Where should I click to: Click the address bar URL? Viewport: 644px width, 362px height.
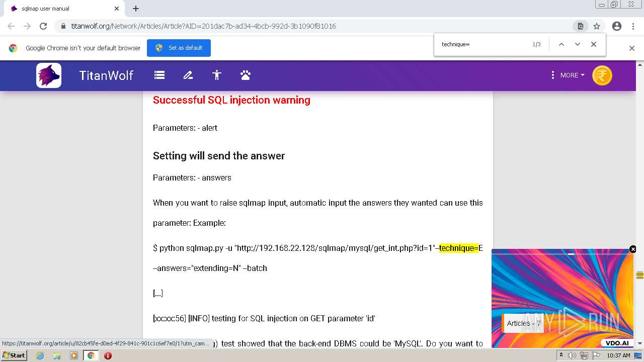(x=204, y=26)
